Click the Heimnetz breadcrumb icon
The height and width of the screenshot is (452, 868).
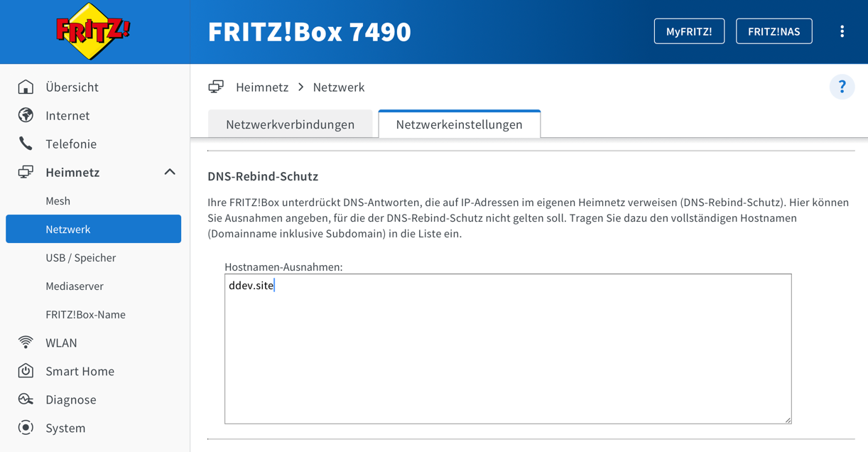point(215,86)
